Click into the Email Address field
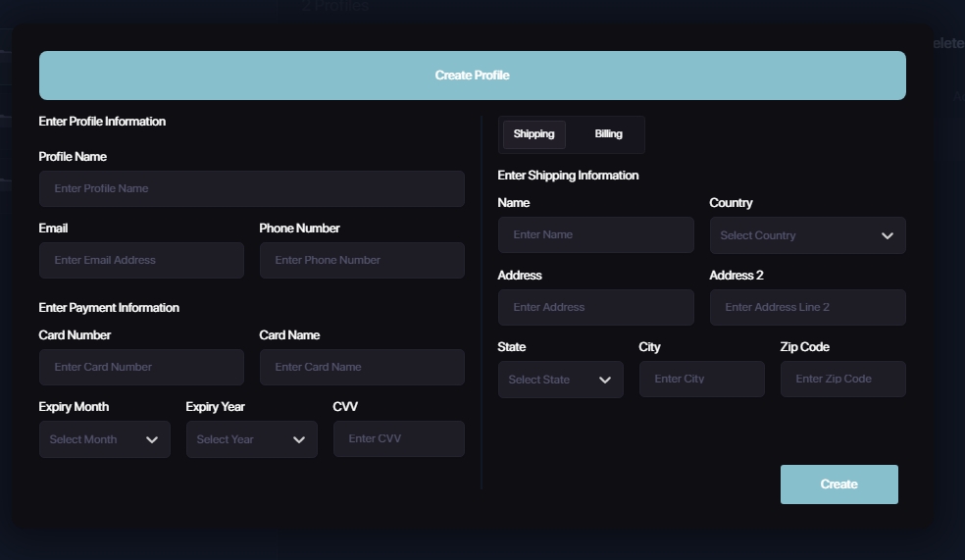Viewport: 965px width, 560px height. [x=141, y=260]
